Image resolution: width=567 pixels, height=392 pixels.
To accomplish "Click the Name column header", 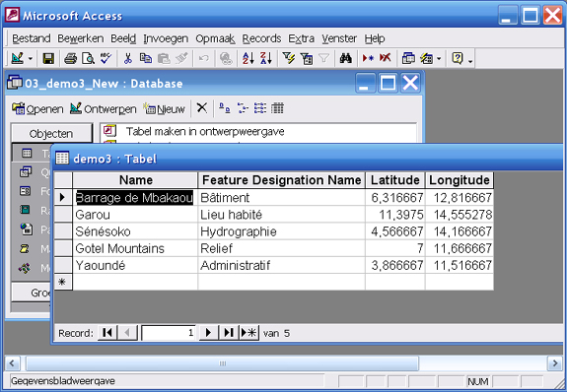I will 136,180.
